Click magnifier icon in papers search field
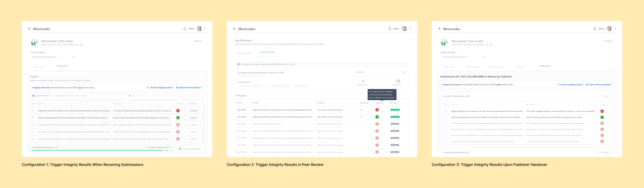644x188 pixels. [130, 96]
